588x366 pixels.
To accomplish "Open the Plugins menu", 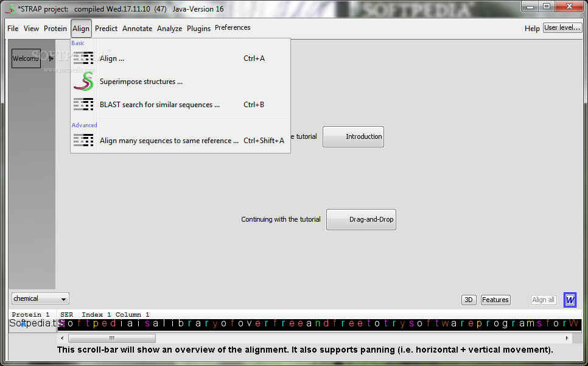I will pyautogui.click(x=199, y=29).
